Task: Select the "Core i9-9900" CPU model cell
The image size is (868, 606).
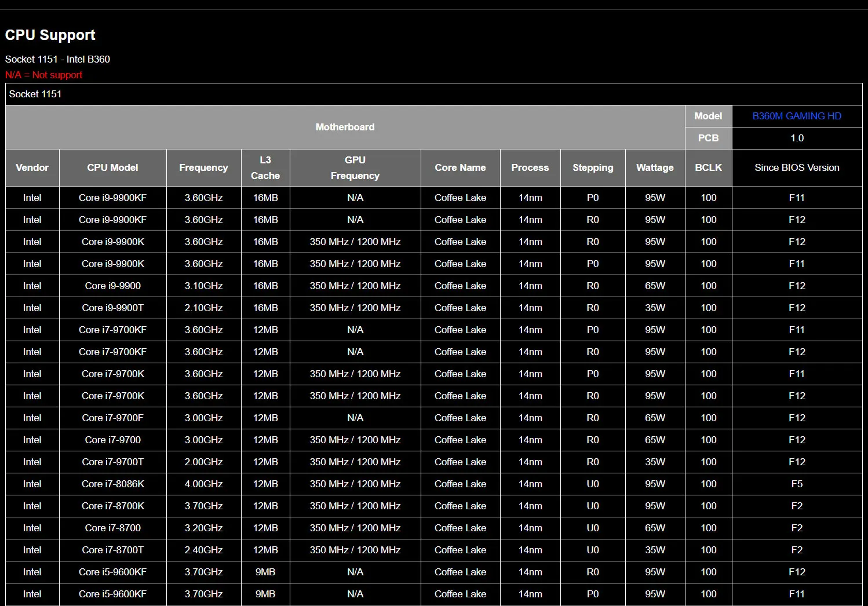Action: [113, 286]
